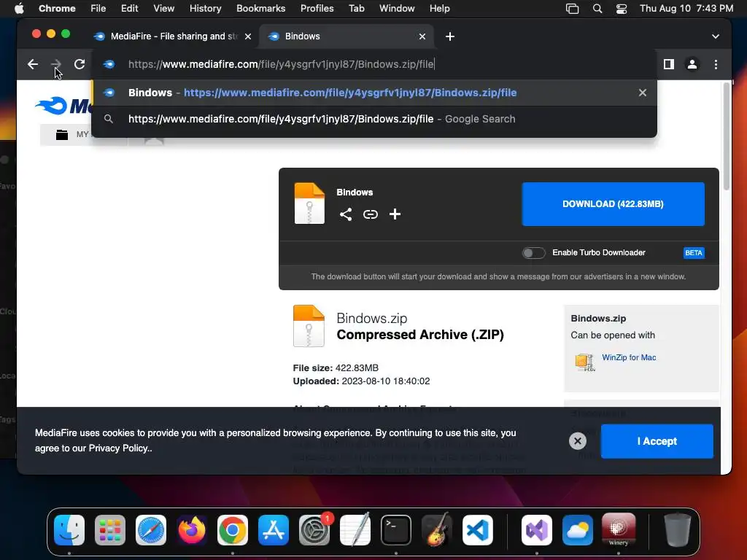Screen dimensions: 747x560
Task: Open WinZip for Mac link
Action: (x=629, y=357)
